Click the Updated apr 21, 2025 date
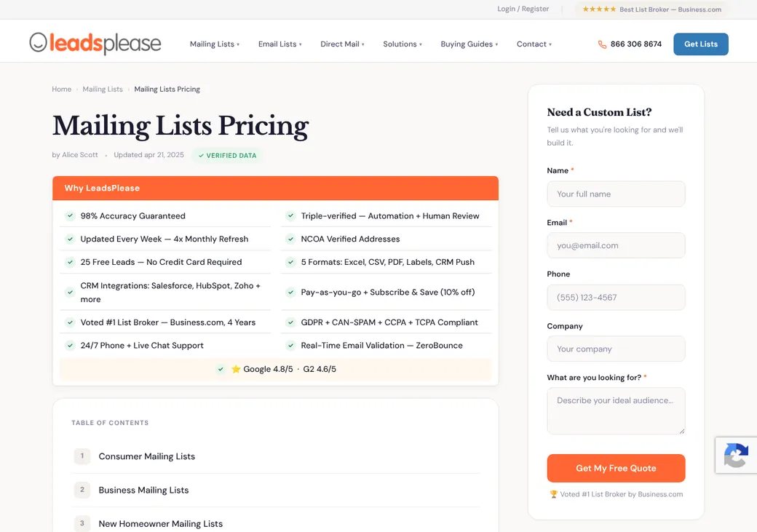This screenshot has width=757, height=532. pos(148,155)
